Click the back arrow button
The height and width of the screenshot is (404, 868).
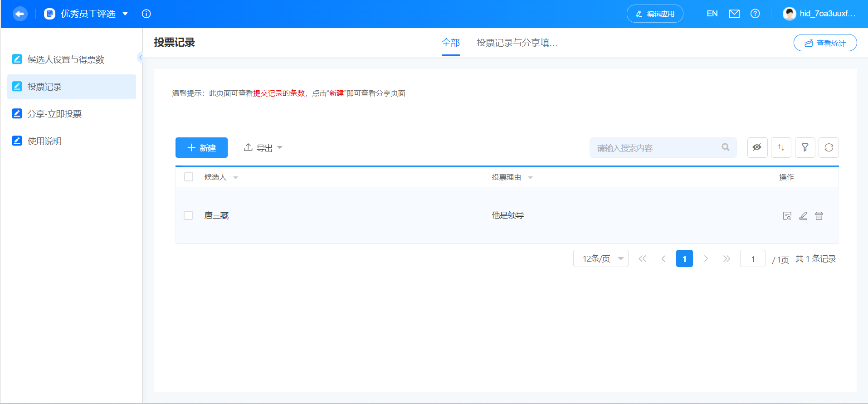click(20, 14)
